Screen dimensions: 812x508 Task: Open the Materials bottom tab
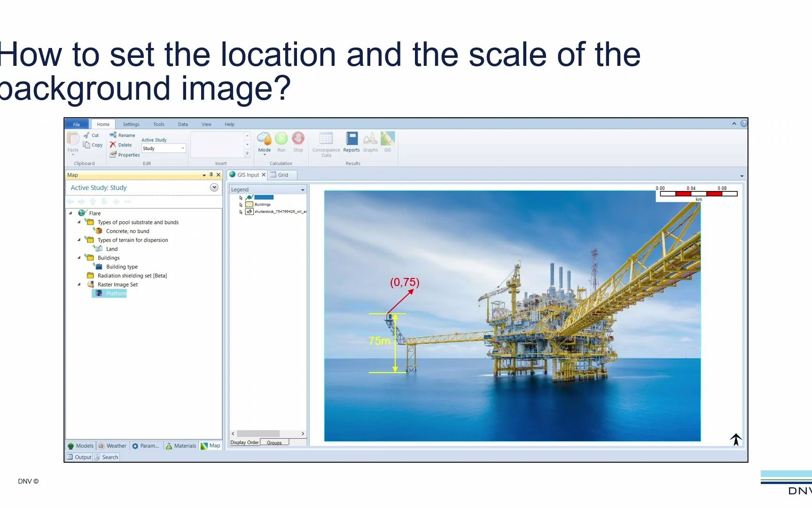coord(181,446)
